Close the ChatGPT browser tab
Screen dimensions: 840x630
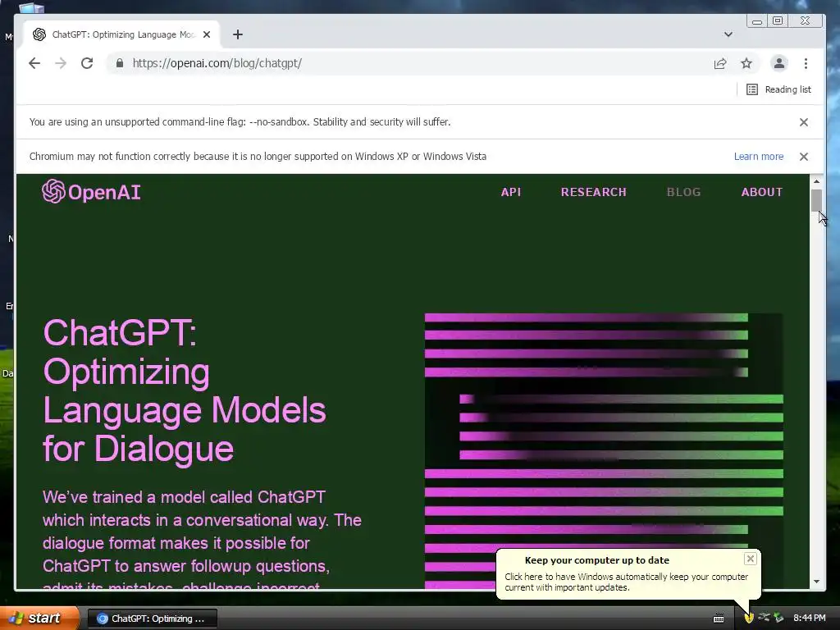click(x=207, y=34)
